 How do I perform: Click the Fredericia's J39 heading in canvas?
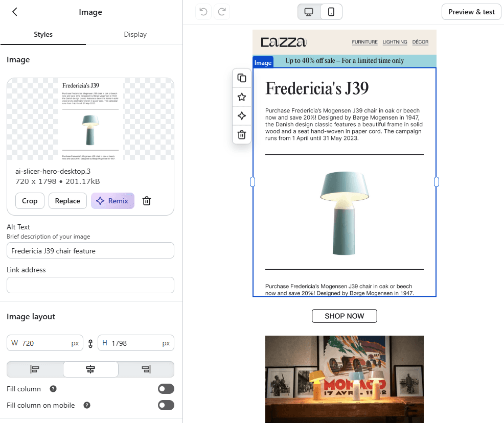click(317, 88)
